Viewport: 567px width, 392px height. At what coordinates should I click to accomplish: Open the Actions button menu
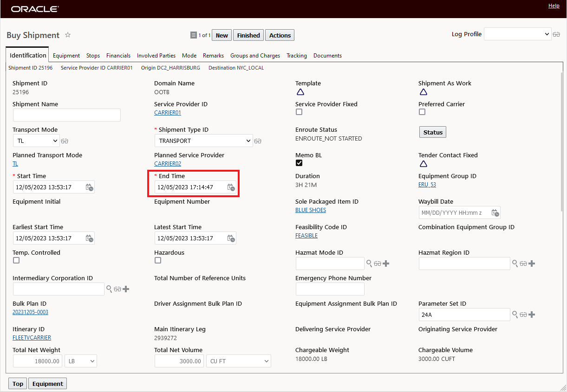280,35
